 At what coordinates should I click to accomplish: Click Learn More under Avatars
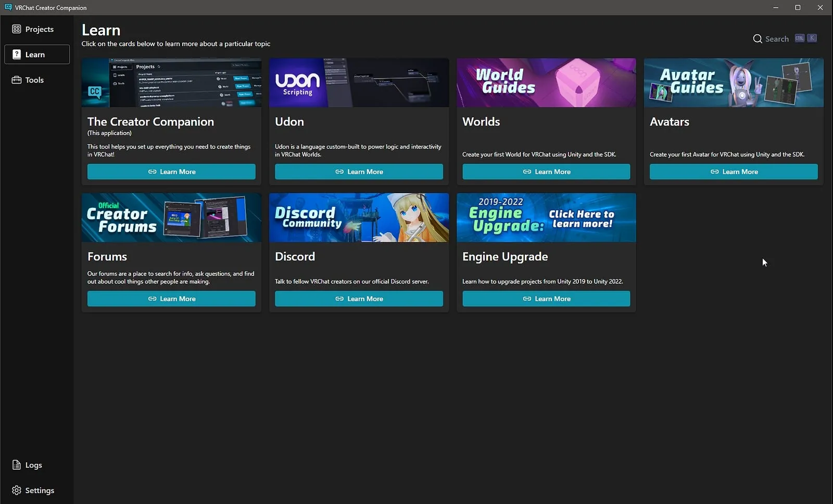click(734, 172)
